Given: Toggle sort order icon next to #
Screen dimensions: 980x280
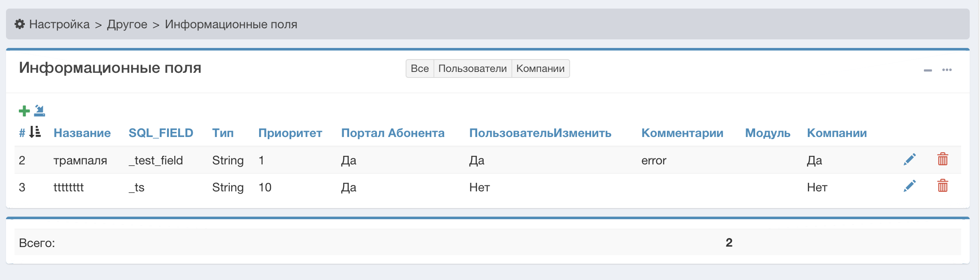Looking at the screenshot, I should click(35, 132).
